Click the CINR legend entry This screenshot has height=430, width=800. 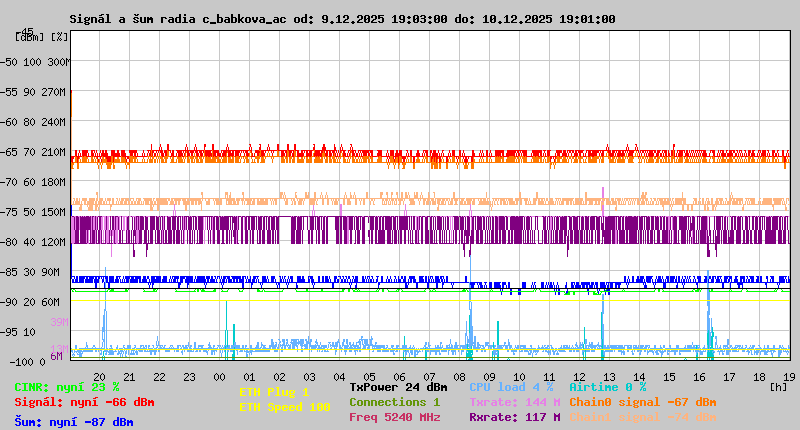(66, 387)
